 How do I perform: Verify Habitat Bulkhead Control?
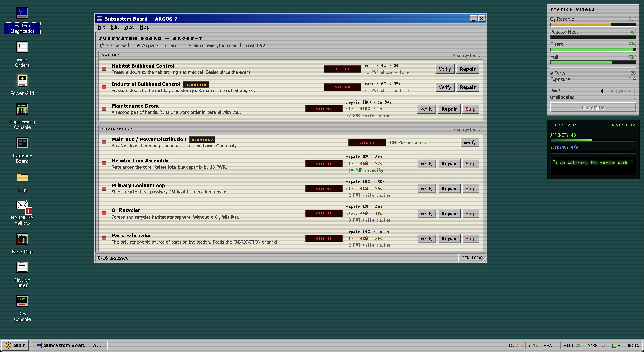[445, 69]
